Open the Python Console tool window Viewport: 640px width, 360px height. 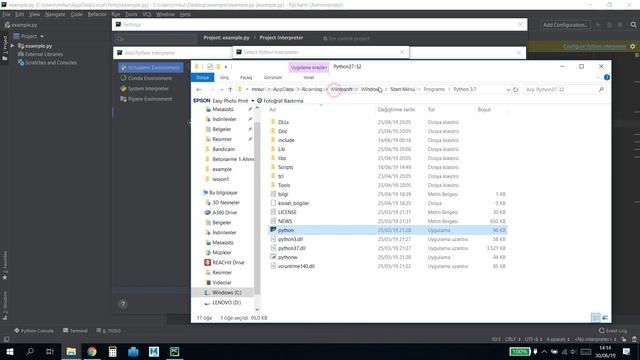click(34, 331)
